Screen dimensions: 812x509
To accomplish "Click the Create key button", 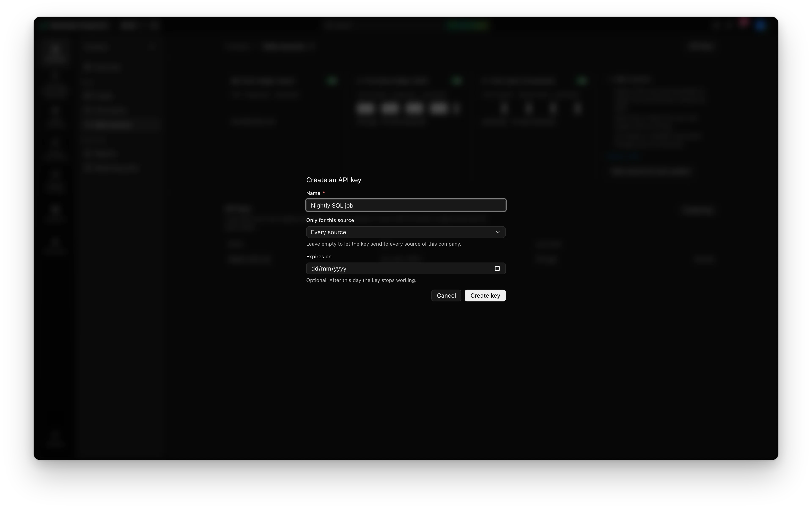I will [485, 296].
